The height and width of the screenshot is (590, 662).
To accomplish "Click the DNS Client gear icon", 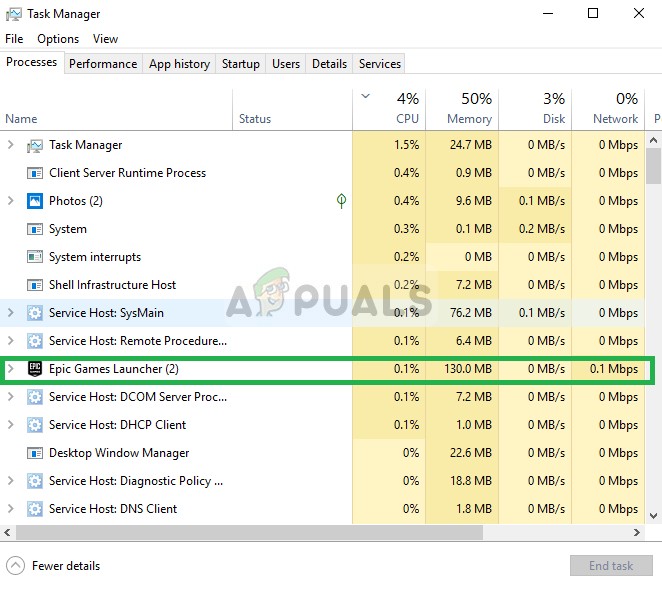I will [35, 509].
